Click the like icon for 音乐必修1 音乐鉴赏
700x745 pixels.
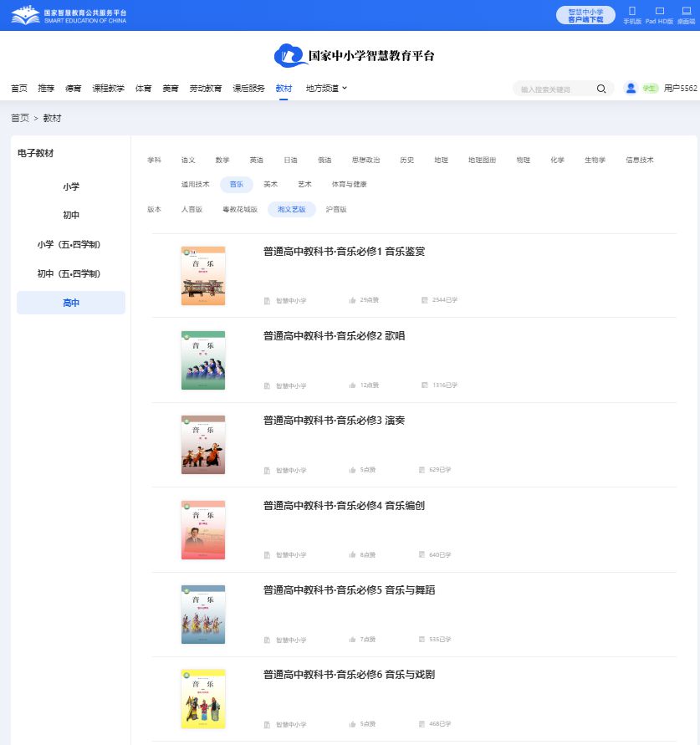click(352, 300)
